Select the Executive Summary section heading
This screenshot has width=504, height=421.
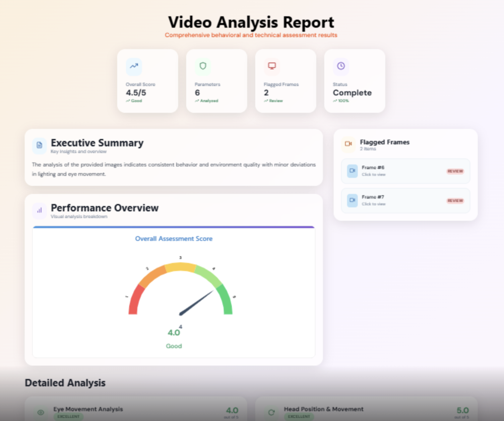coord(97,143)
